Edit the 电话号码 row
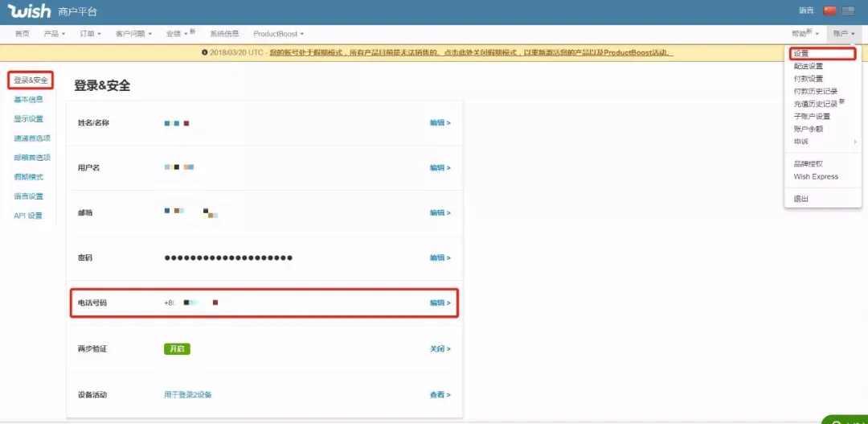The height and width of the screenshot is (424, 868). pyautogui.click(x=440, y=303)
